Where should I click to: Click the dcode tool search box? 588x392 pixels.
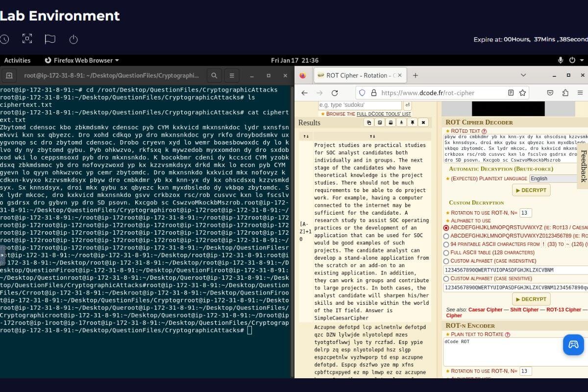(360, 105)
